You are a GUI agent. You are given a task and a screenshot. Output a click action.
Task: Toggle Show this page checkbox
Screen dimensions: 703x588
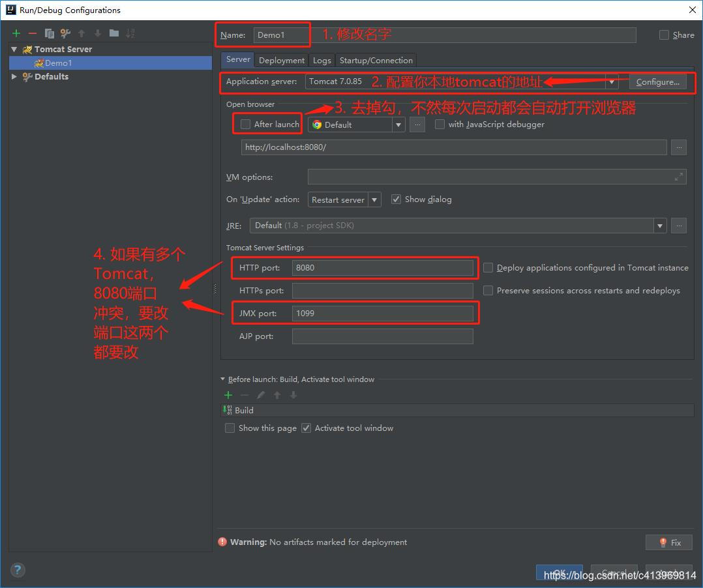click(230, 428)
